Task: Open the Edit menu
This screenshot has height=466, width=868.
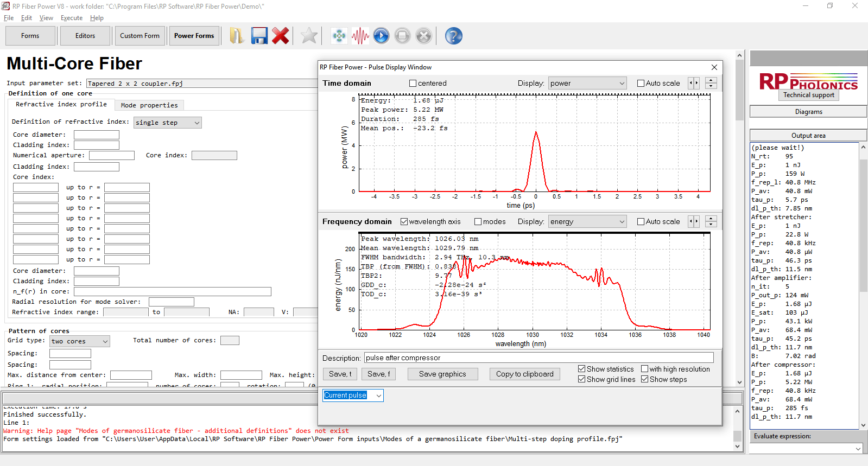Action: (27, 18)
